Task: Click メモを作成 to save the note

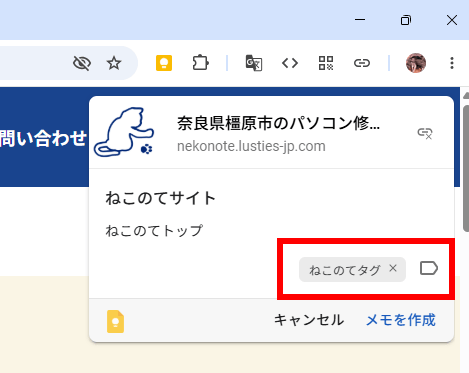Action: 401,320
